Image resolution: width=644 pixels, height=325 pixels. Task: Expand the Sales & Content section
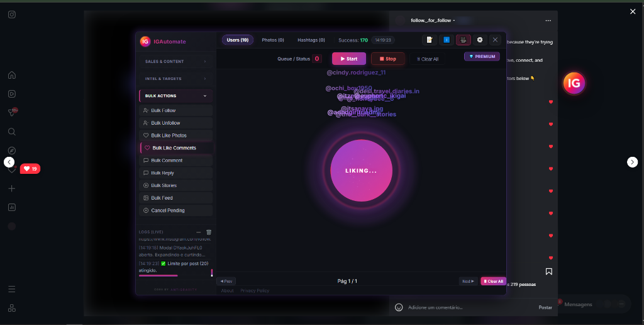176,61
